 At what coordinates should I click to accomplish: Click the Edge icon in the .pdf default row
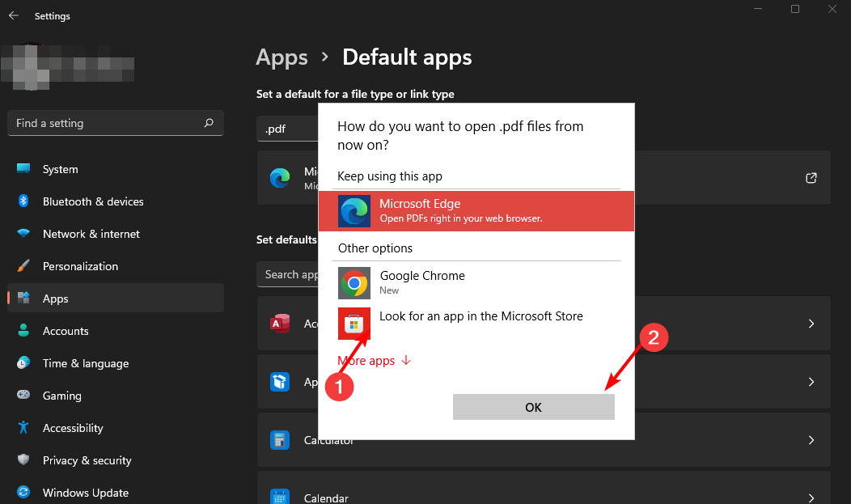click(x=280, y=178)
